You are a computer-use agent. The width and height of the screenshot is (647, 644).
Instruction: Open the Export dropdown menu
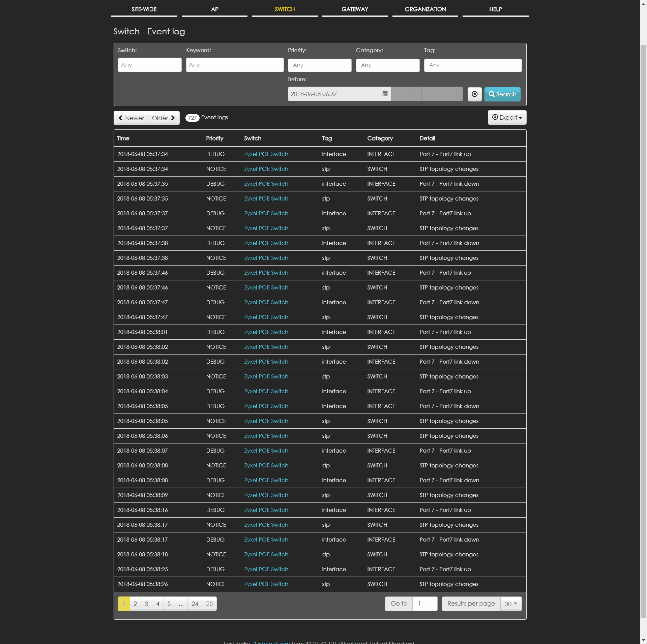[x=507, y=118]
